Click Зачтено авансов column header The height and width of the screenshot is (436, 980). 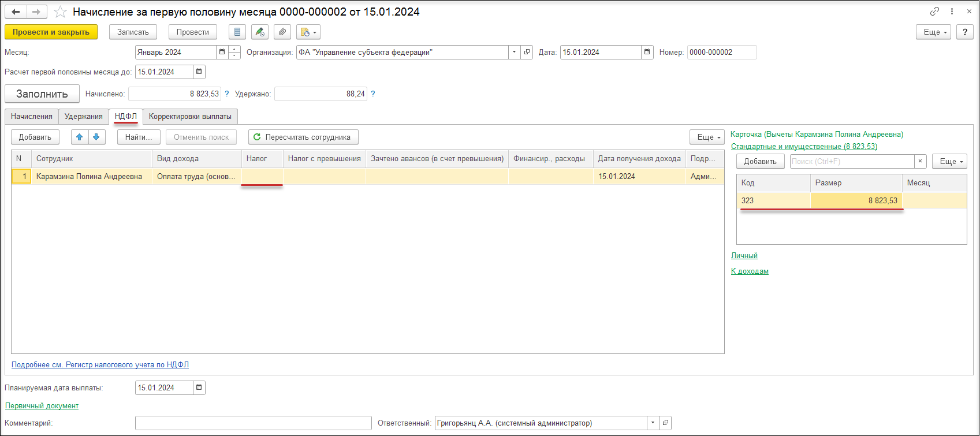pyautogui.click(x=437, y=158)
